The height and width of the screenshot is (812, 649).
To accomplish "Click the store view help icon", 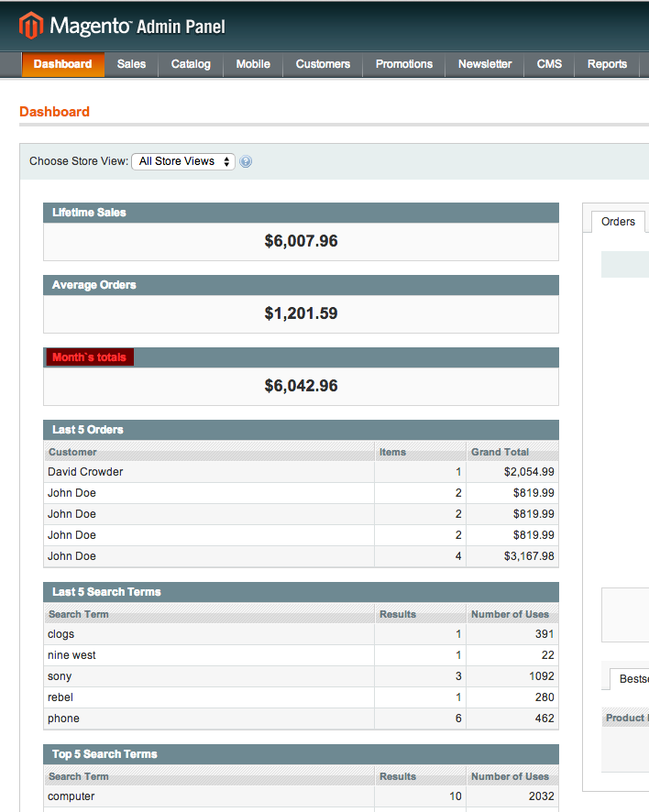I will click(246, 161).
